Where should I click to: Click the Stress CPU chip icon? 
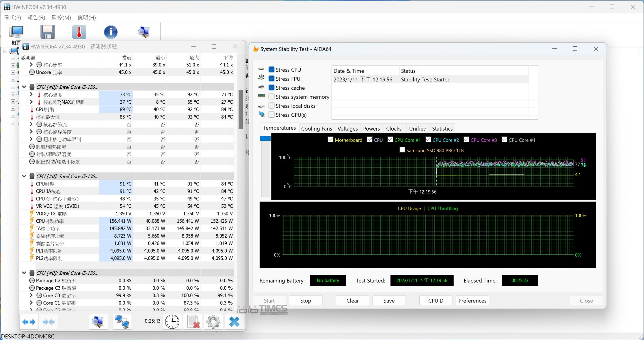[x=261, y=69]
